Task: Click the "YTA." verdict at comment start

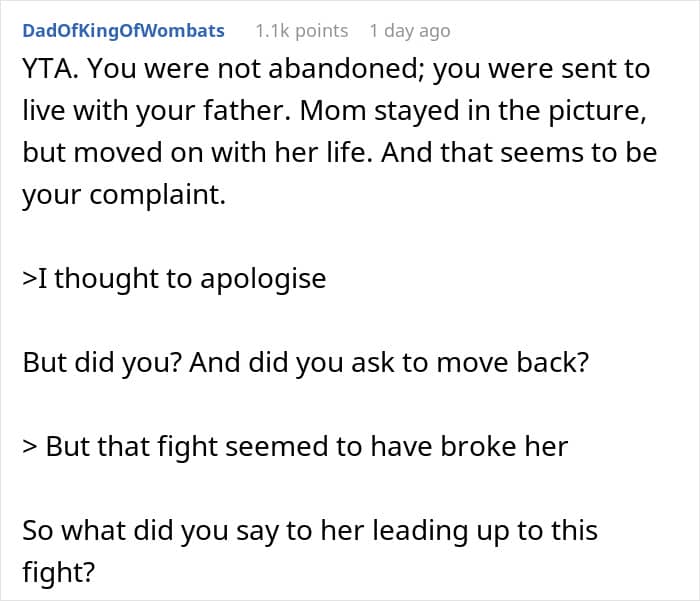Action: tap(51, 69)
